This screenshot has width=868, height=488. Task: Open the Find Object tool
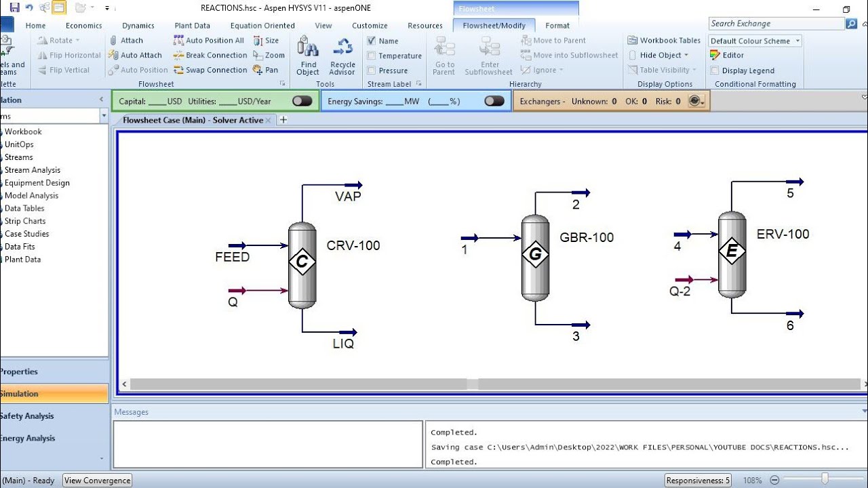click(x=308, y=56)
